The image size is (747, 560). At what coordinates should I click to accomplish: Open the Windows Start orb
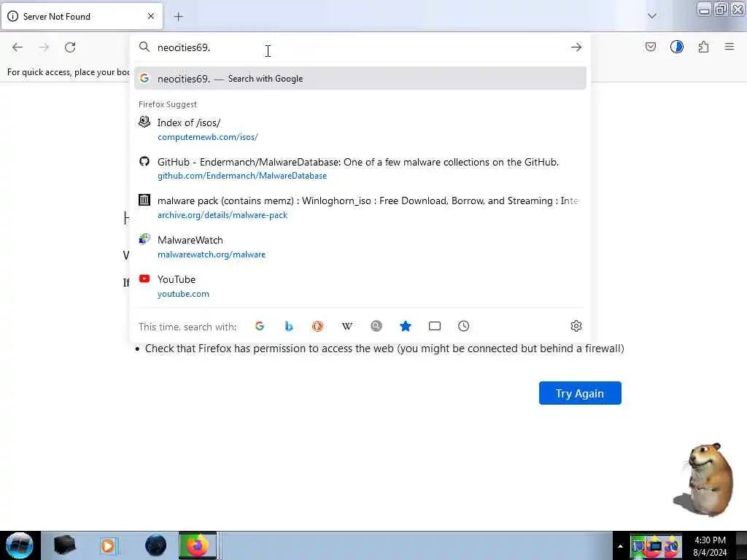click(x=20, y=545)
